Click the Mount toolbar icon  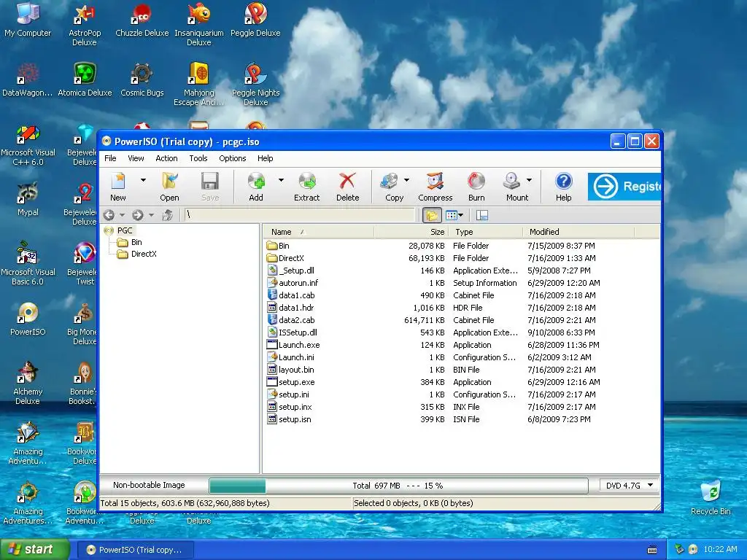[x=516, y=187]
